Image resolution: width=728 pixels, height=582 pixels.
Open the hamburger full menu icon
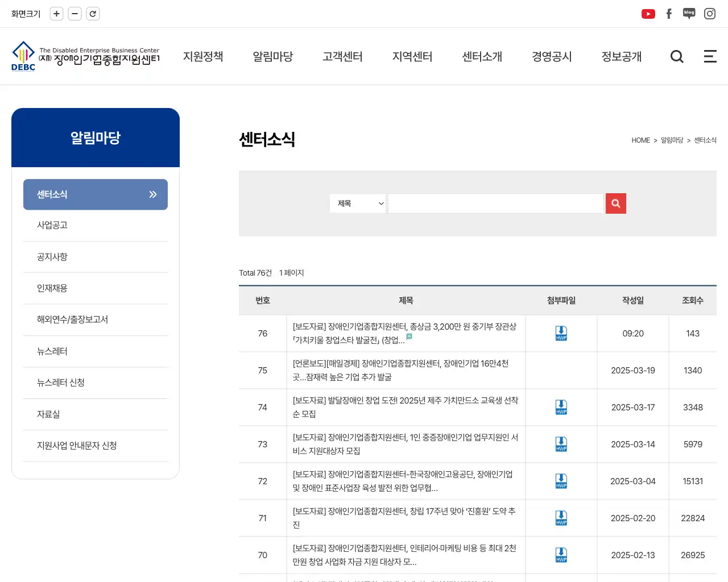pos(710,56)
